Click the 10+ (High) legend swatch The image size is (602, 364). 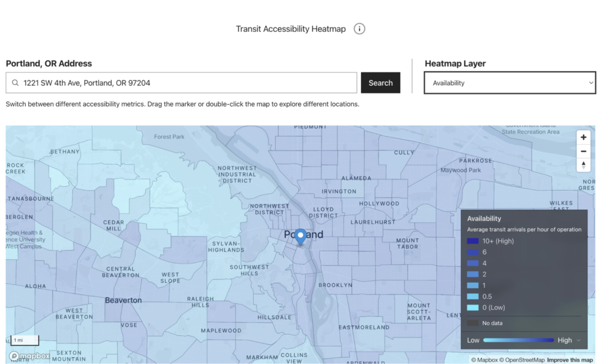pos(473,241)
